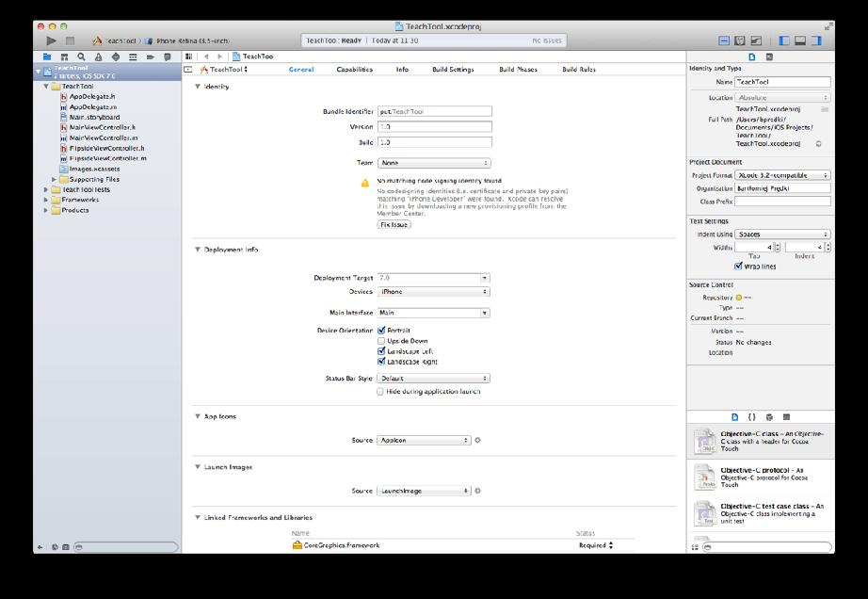The image size is (868, 599).
Task: Open the Build Phases tab
Action: [x=518, y=69]
